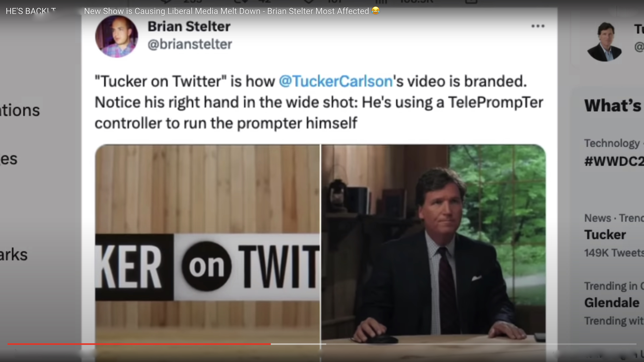Image resolution: width=644 pixels, height=362 pixels.
Task: Open the #WWDC trending hashtag
Action: (614, 161)
